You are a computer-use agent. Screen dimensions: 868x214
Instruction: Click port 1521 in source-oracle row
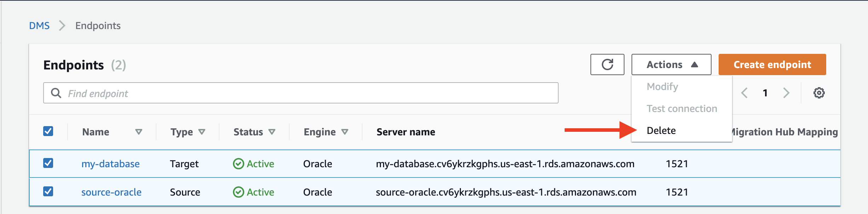point(677,192)
